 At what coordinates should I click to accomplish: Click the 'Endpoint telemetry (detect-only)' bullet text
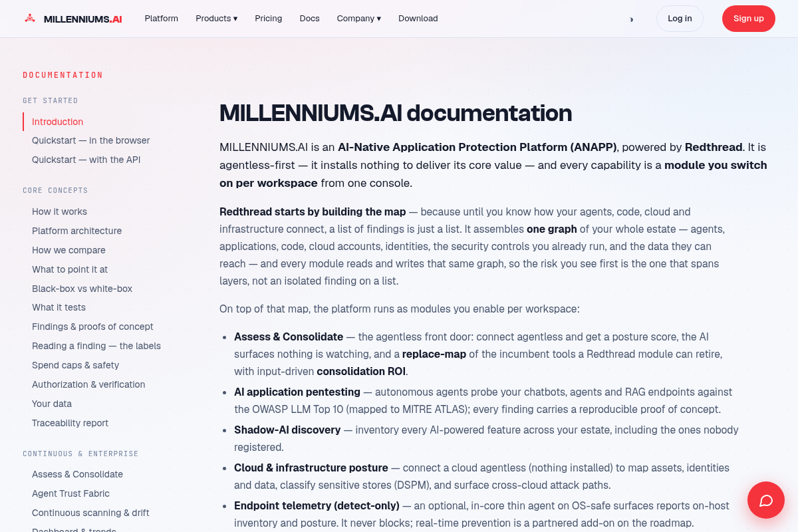[317, 505]
